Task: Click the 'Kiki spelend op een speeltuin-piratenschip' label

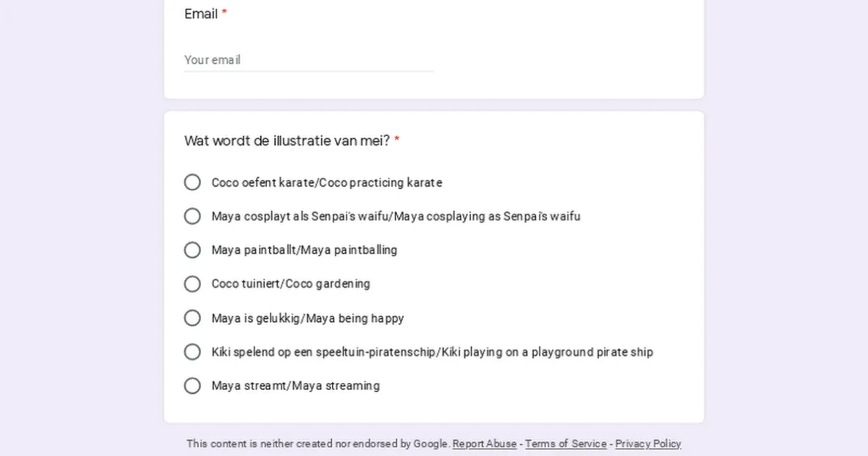Action: [431, 352]
